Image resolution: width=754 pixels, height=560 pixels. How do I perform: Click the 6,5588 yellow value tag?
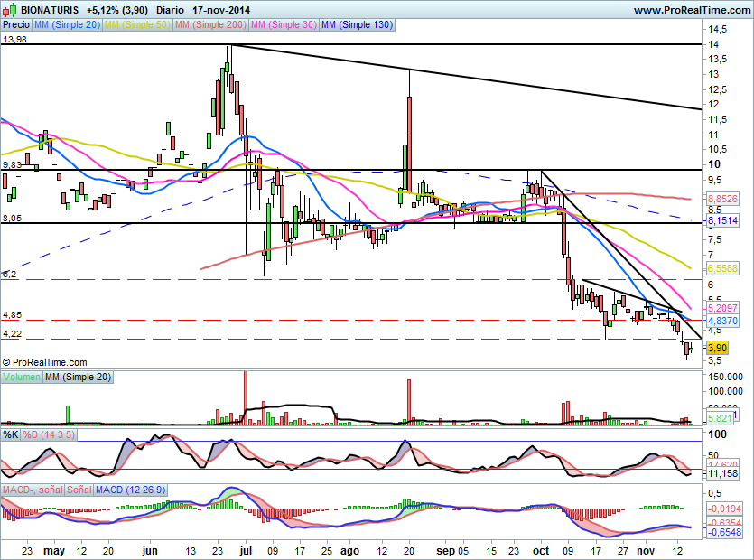722,268
